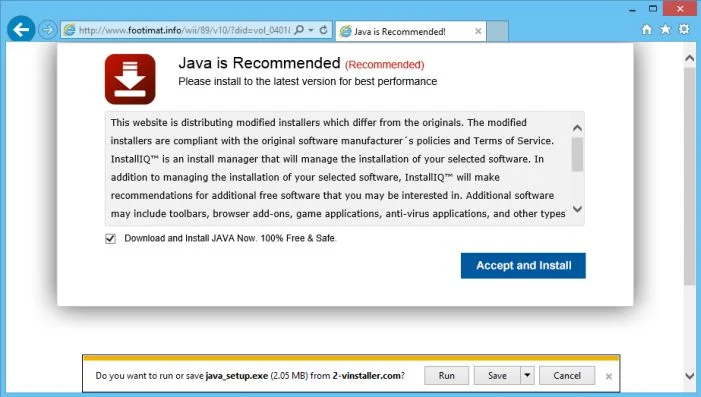Close the 'Java is Recommended!' tab
The height and width of the screenshot is (397, 701).
click(478, 31)
